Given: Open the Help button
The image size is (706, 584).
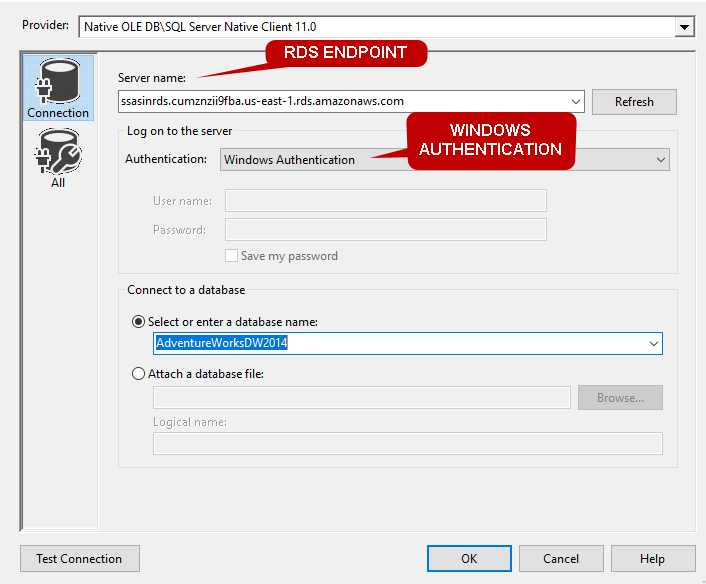Looking at the screenshot, I should (x=652, y=559).
